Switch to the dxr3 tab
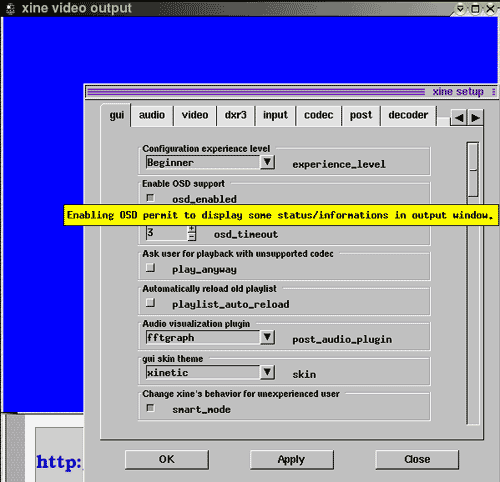Screen dimensions: 500x482 click(x=236, y=116)
